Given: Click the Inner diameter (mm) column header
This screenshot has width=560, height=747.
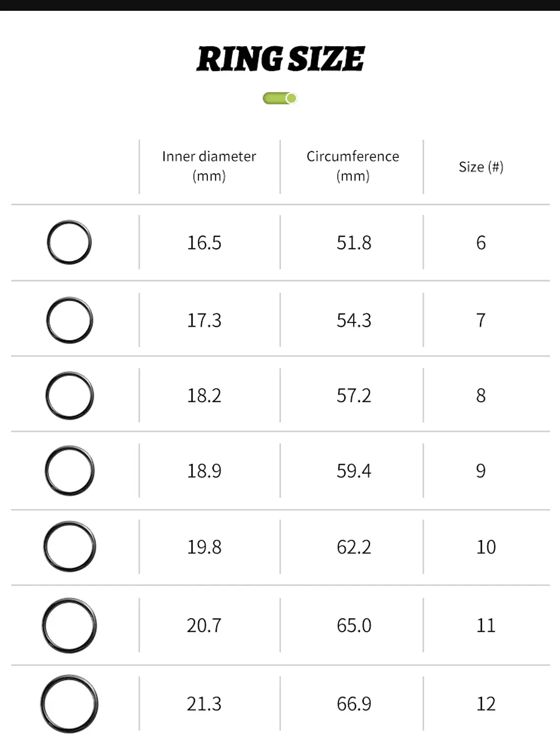Looking at the screenshot, I should click(x=209, y=166).
